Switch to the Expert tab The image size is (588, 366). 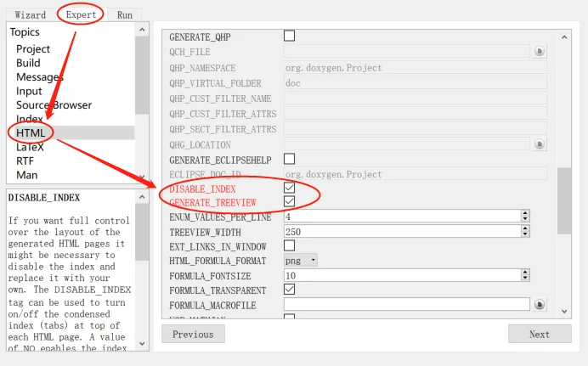81,14
